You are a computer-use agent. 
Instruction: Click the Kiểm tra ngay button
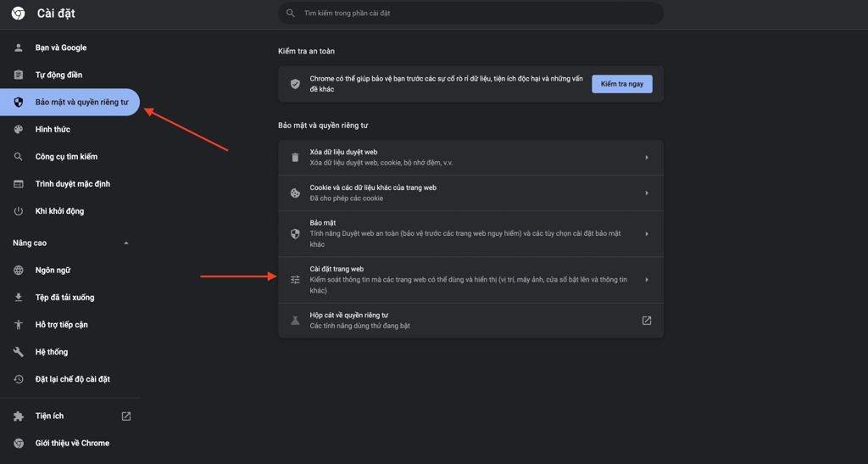pos(621,84)
